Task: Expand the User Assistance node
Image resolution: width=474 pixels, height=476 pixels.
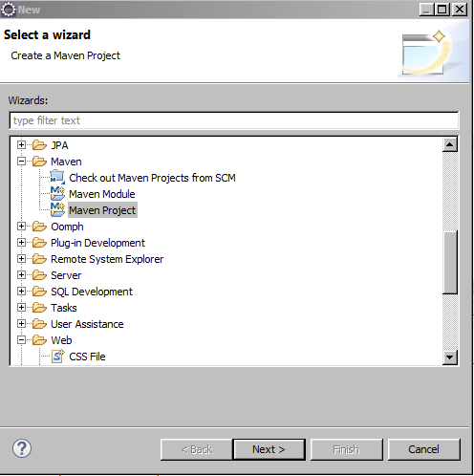Action: click(x=21, y=324)
